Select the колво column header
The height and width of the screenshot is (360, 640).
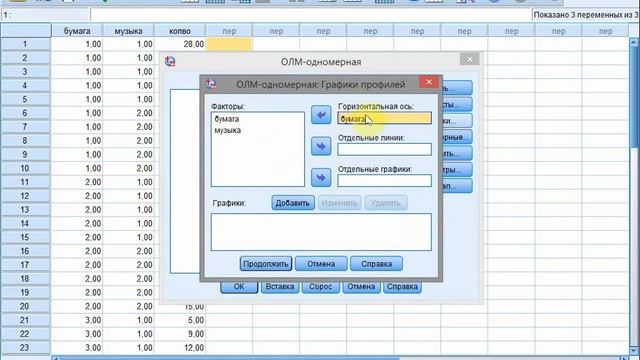180,31
